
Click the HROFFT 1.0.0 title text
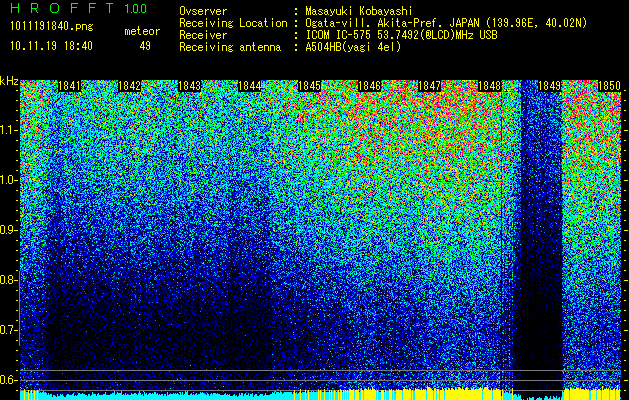(x=79, y=8)
